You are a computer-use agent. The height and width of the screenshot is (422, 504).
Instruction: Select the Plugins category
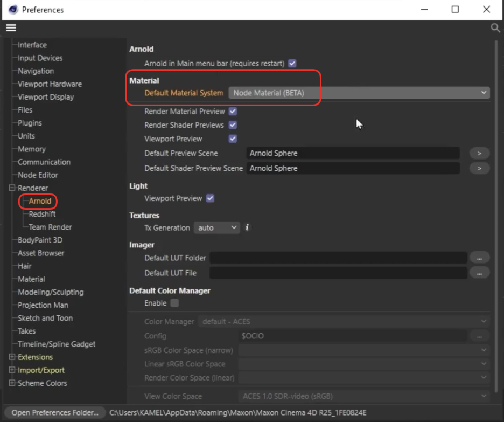pos(30,123)
